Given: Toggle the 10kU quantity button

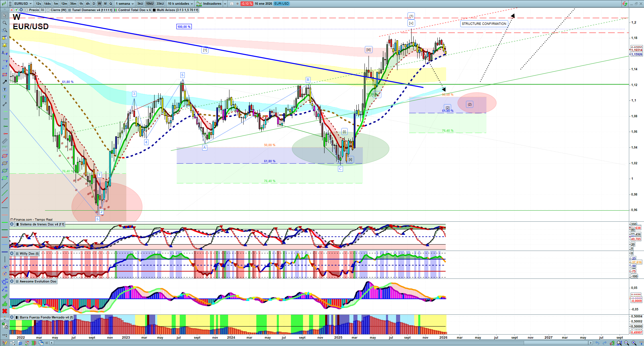Looking at the screenshot, I should click(x=150, y=4).
